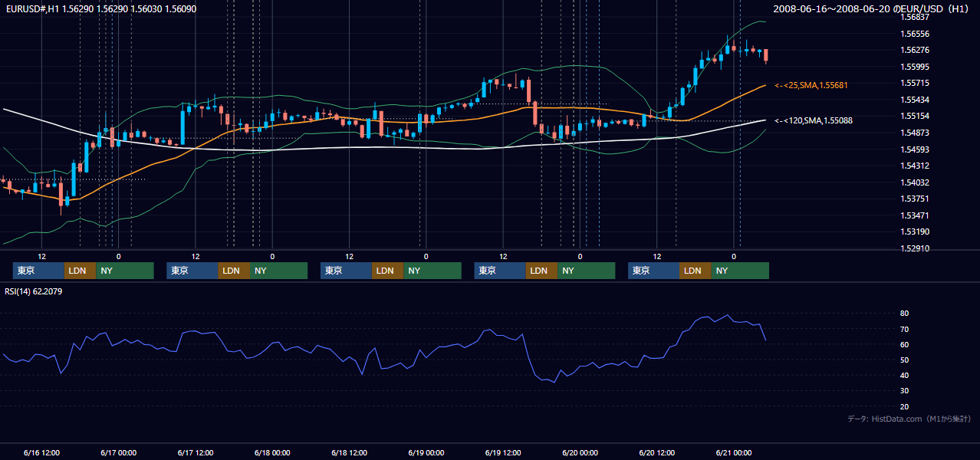Click the 1.54593 price axis value
This screenshot has height=460, width=980.
[915, 149]
